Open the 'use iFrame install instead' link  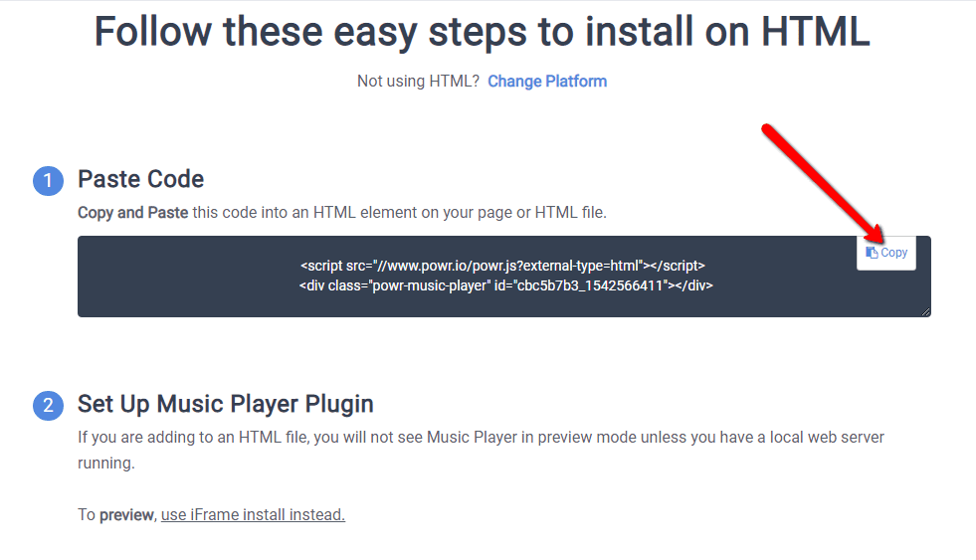coord(253,514)
